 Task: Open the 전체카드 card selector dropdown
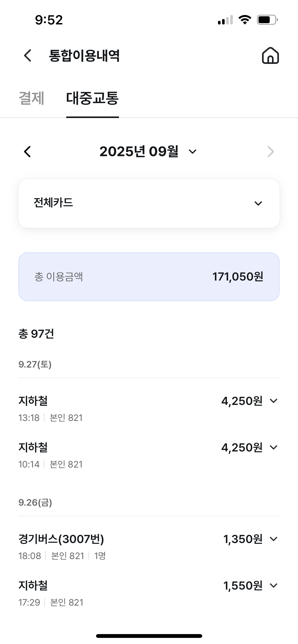pos(149,203)
